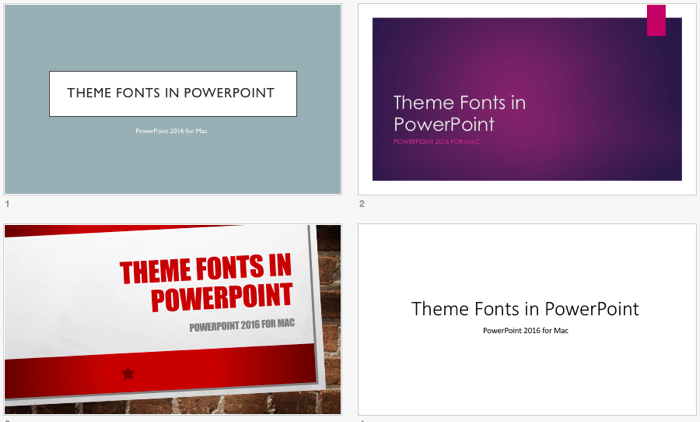Viewport: 700px width, 422px height.
Task: Click the white 'PowerPoint 2016 for Mac' subtitle on slide 1
Action: click(x=171, y=131)
